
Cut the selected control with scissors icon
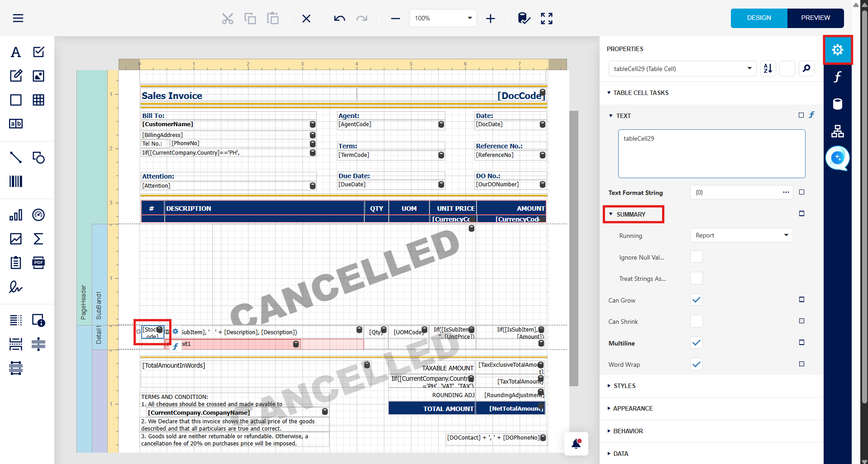point(228,18)
